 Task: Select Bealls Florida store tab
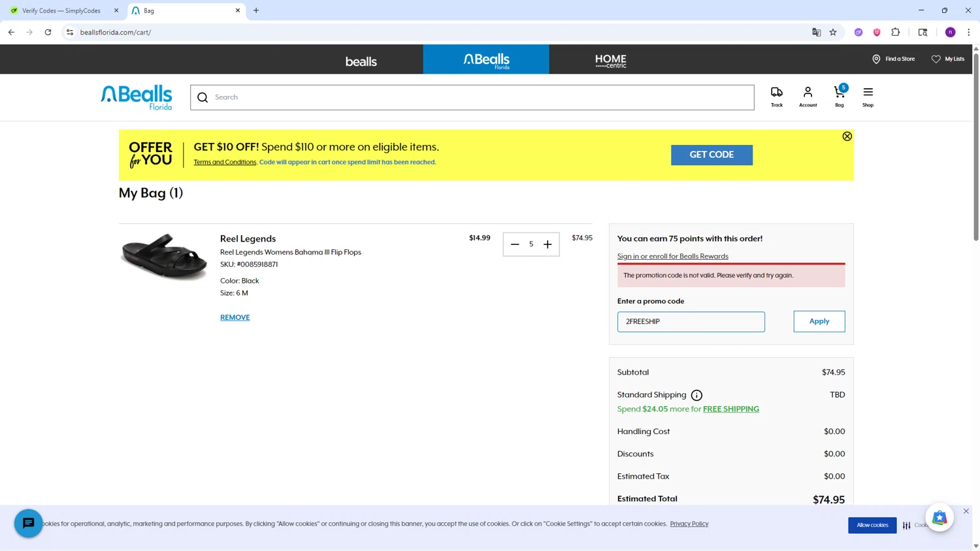[x=486, y=59]
